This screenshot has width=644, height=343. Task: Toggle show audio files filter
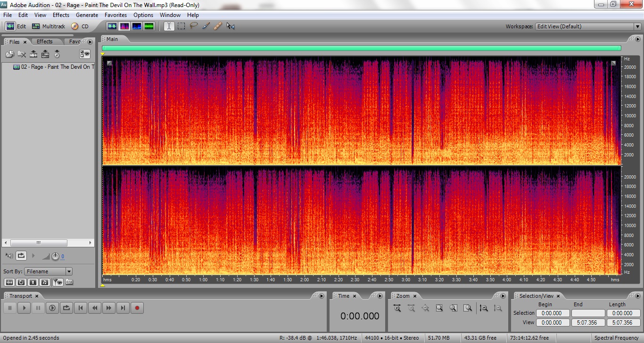8,282
